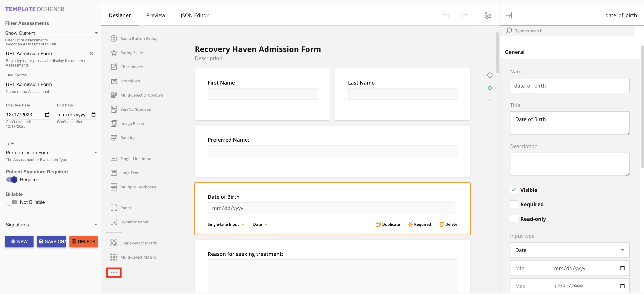Open the Input type Date dropdown

[569, 250]
